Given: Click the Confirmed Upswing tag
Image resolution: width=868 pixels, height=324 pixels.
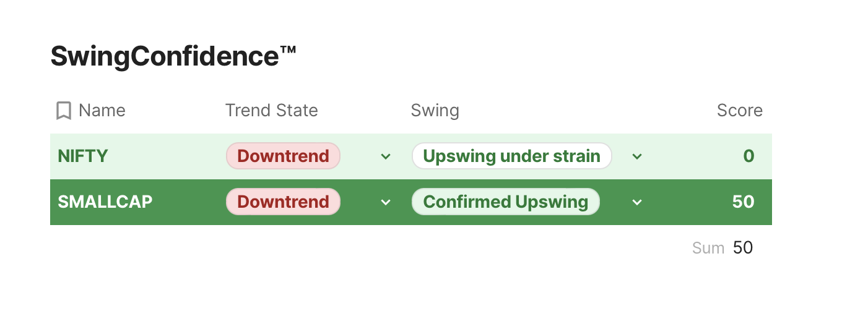Looking at the screenshot, I should [505, 202].
